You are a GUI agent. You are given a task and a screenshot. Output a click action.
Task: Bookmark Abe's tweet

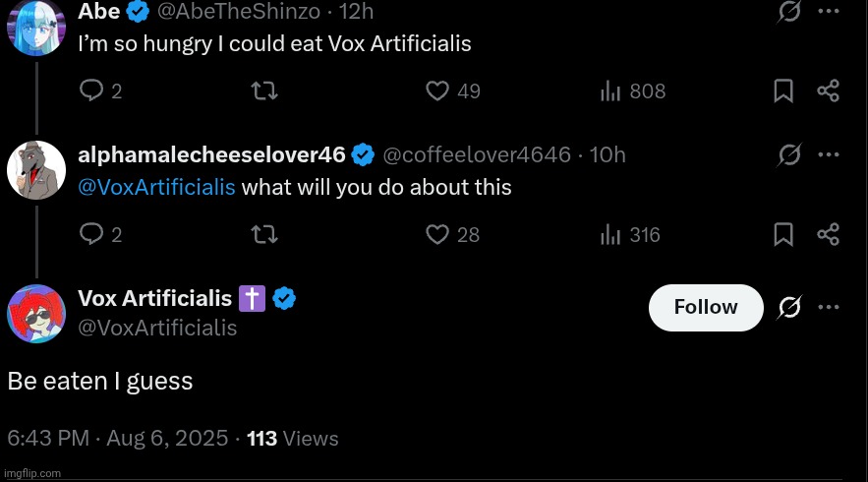pyautogui.click(x=783, y=91)
